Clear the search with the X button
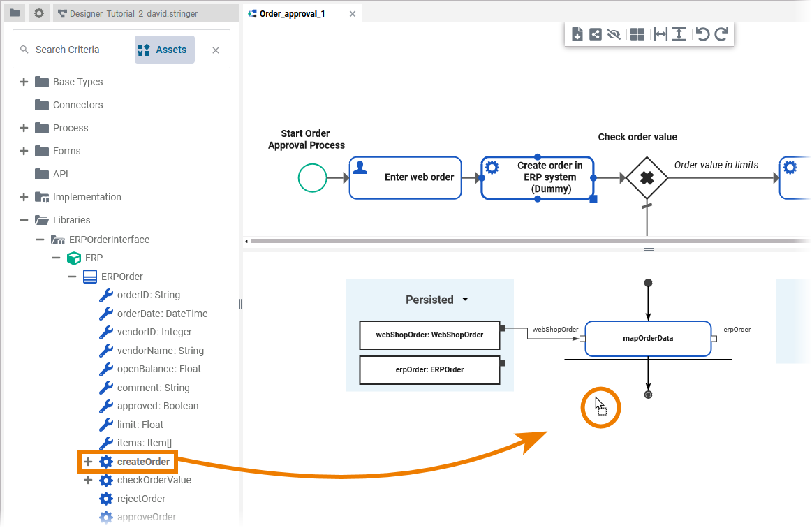This screenshot has width=812, height=528. (x=216, y=50)
